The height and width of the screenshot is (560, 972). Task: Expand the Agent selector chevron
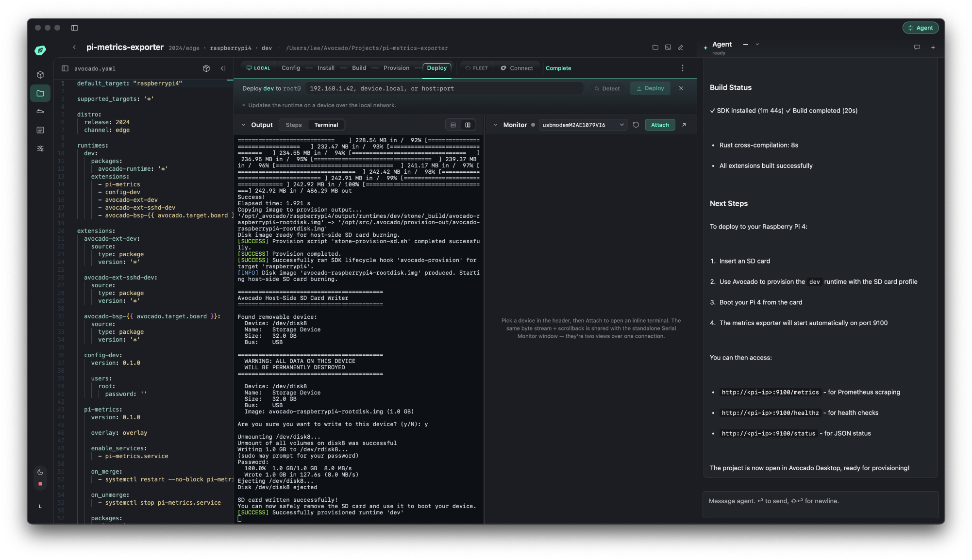[757, 44]
